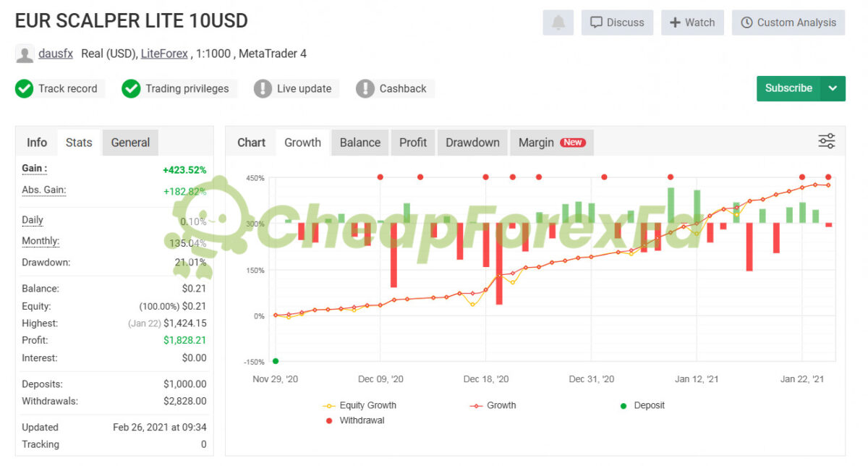
Task: Switch to the Margin chart tab
Action: pos(552,143)
